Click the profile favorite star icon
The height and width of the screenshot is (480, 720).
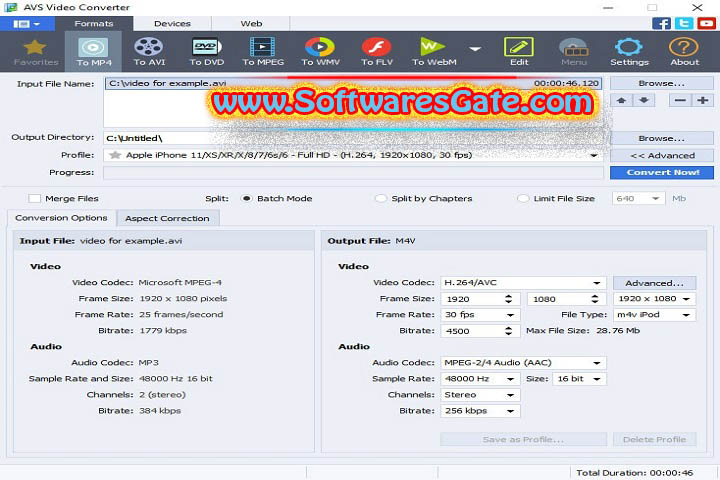[x=115, y=155]
